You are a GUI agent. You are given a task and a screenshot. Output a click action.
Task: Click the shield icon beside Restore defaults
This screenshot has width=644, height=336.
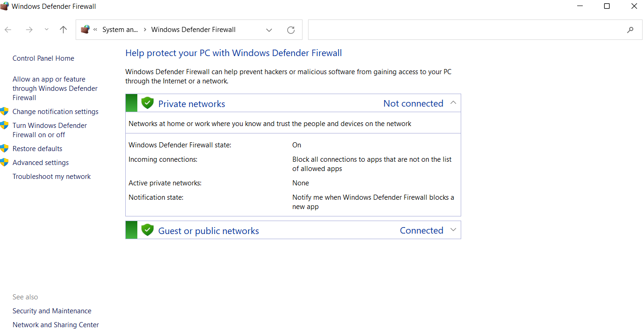[x=5, y=148]
